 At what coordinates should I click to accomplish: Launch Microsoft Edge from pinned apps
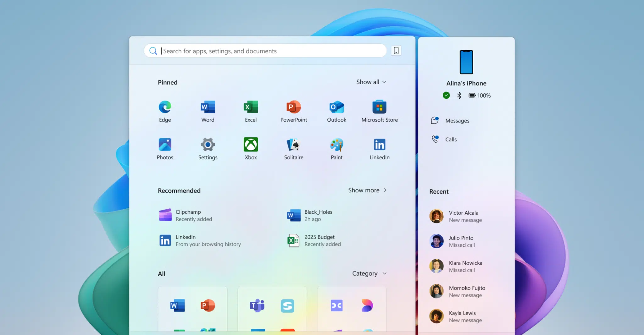164,111
